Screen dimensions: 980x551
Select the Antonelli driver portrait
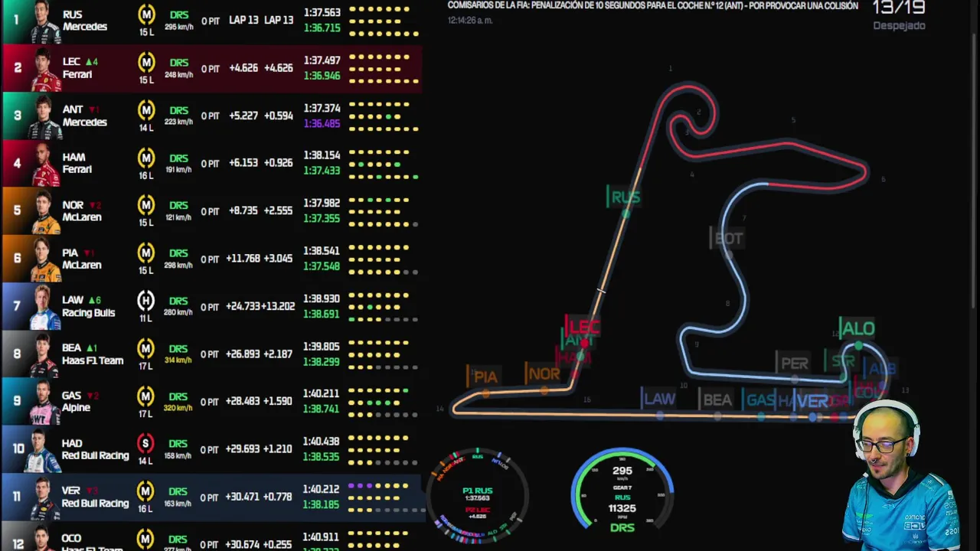coord(44,116)
